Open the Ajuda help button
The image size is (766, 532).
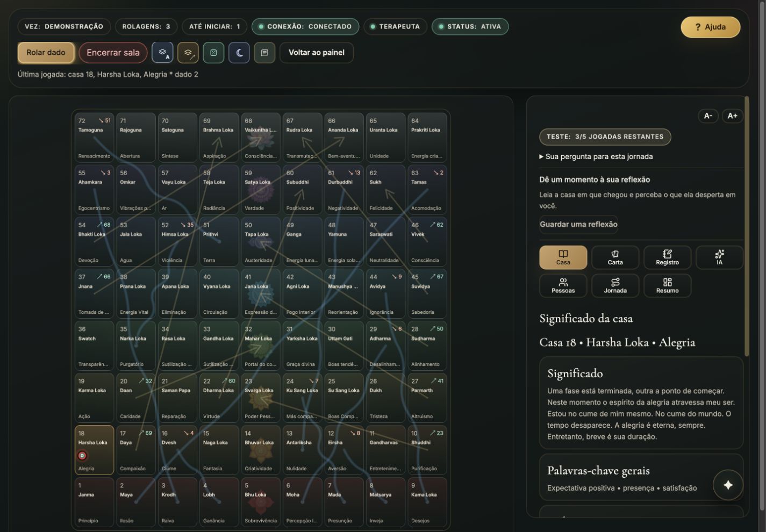[x=710, y=27]
